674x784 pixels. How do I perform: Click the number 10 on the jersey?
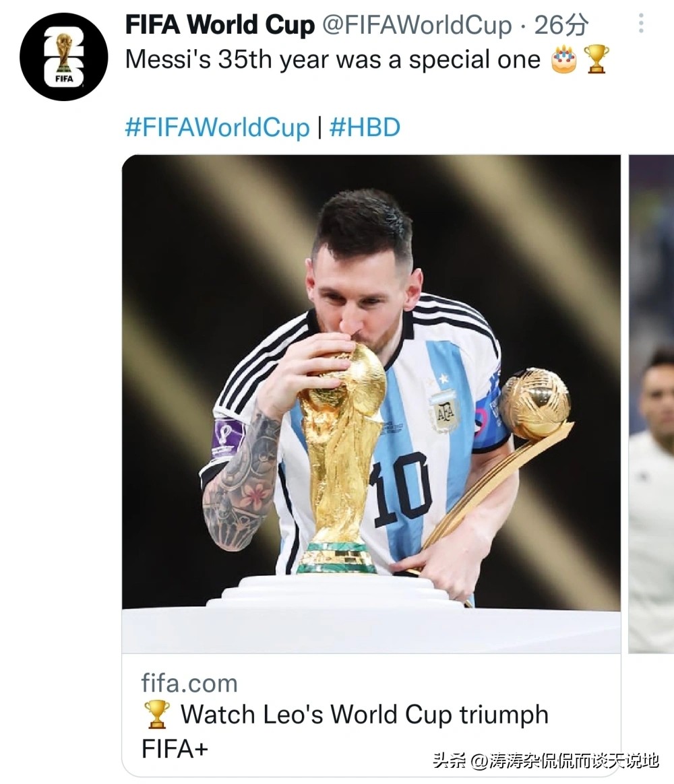point(400,489)
